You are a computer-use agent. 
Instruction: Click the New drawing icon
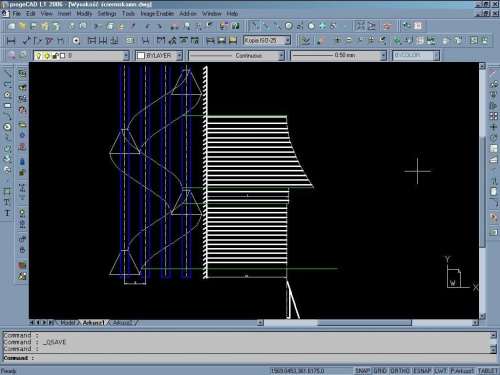[11, 26]
